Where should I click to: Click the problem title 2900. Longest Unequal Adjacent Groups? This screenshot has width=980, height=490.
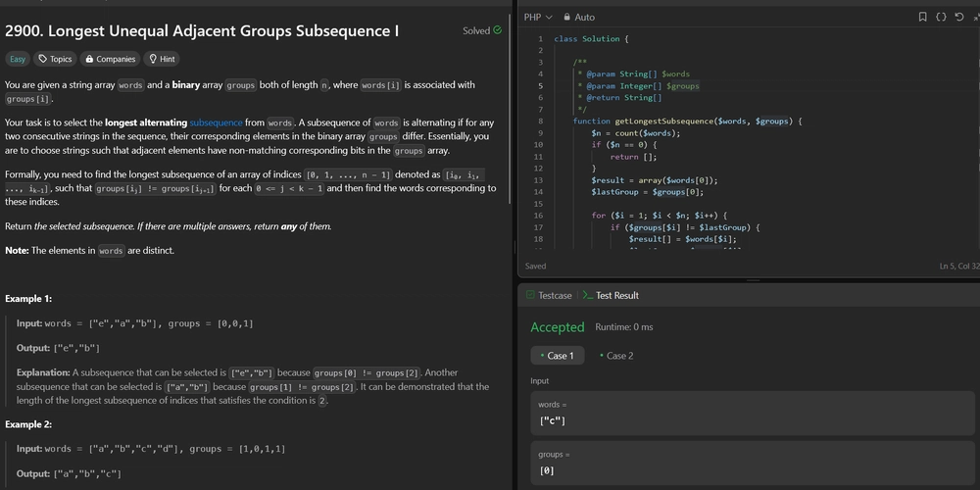[x=202, y=30]
